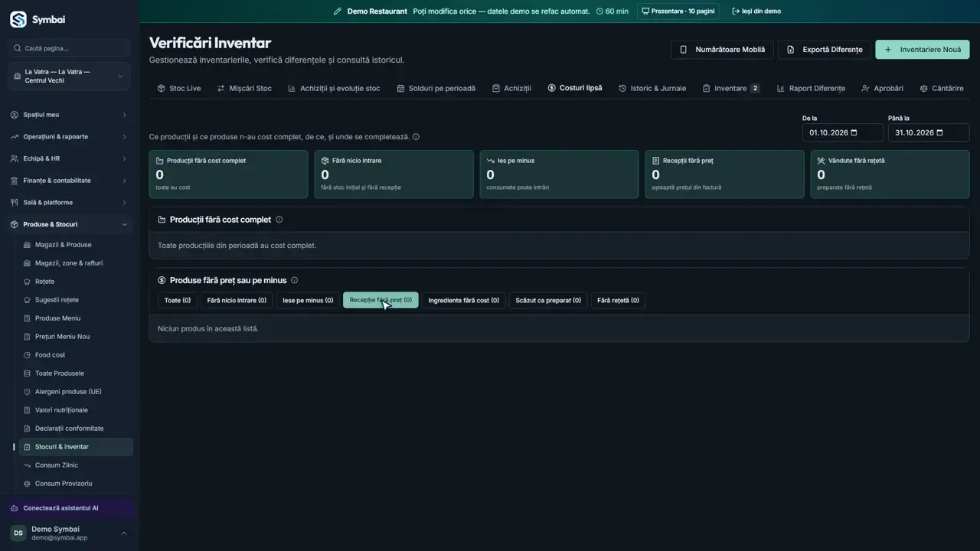Open calendar picker in De la date field

854,132
